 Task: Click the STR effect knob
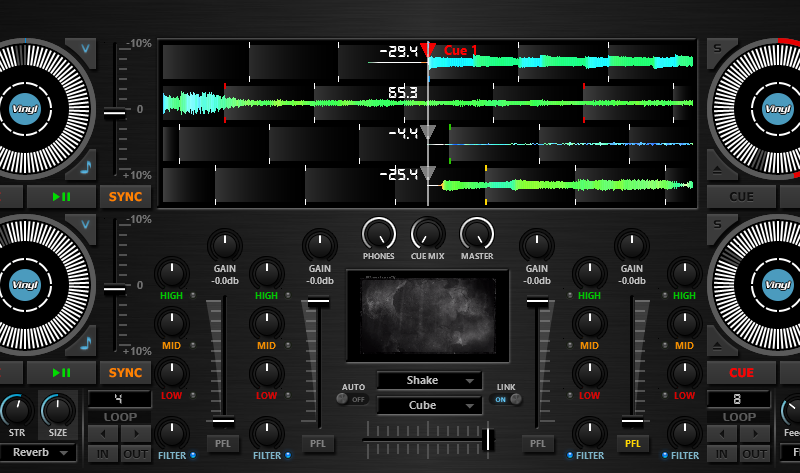[16, 411]
